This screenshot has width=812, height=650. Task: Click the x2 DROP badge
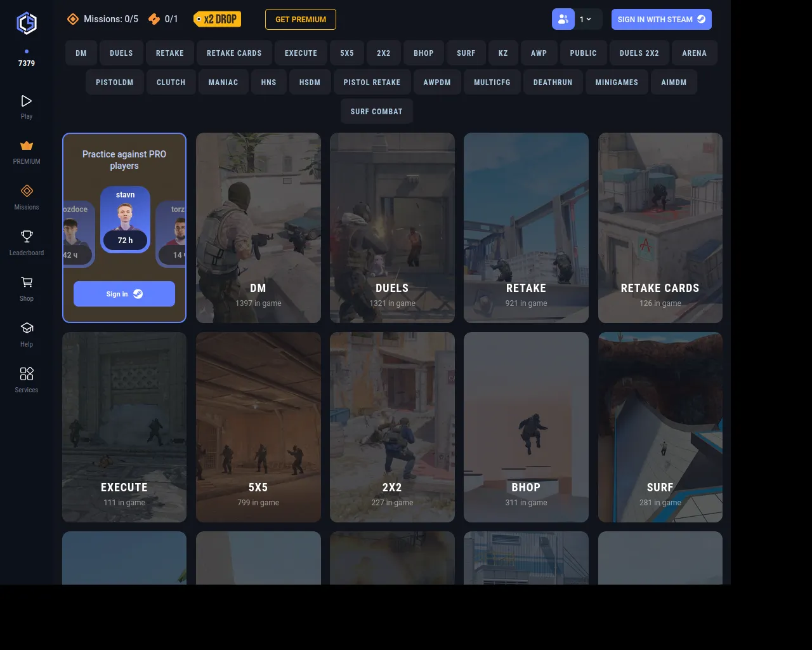(x=217, y=19)
